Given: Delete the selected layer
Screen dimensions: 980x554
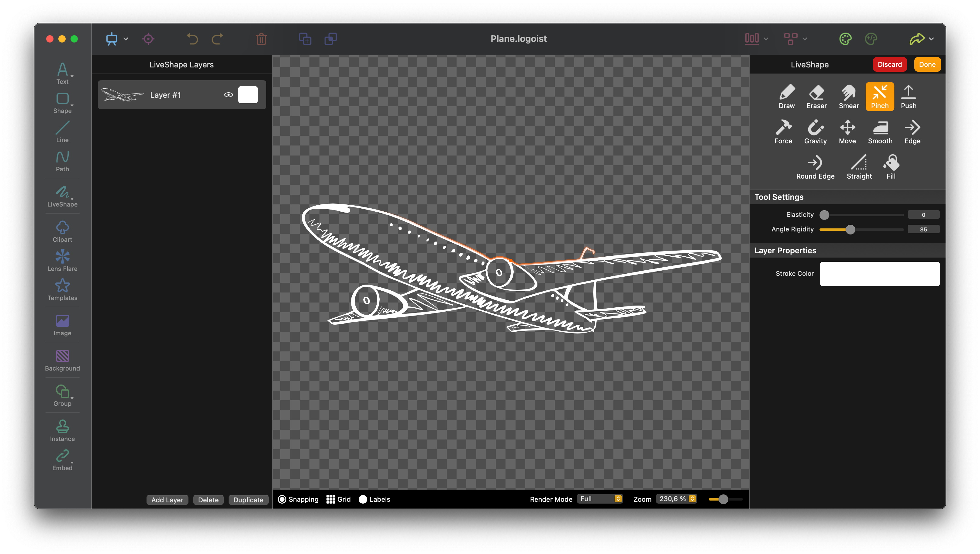Looking at the screenshot, I should click(208, 500).
